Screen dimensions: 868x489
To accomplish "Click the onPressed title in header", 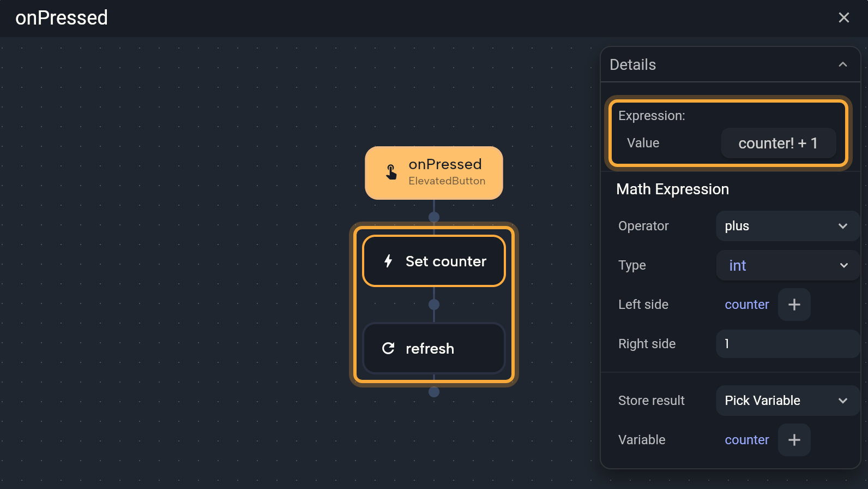I will point(62,17).
